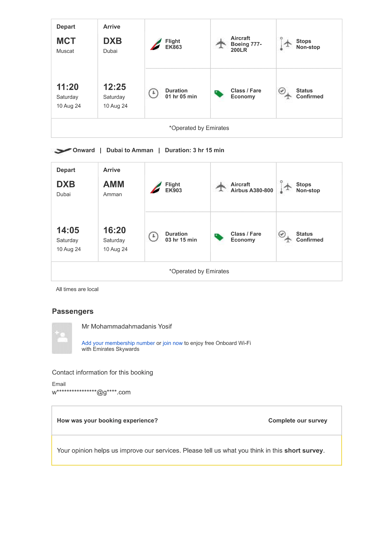The image size is (392, 554).
Task: Click the 'join now' Skywards link
Action: [x=172, y=343]
